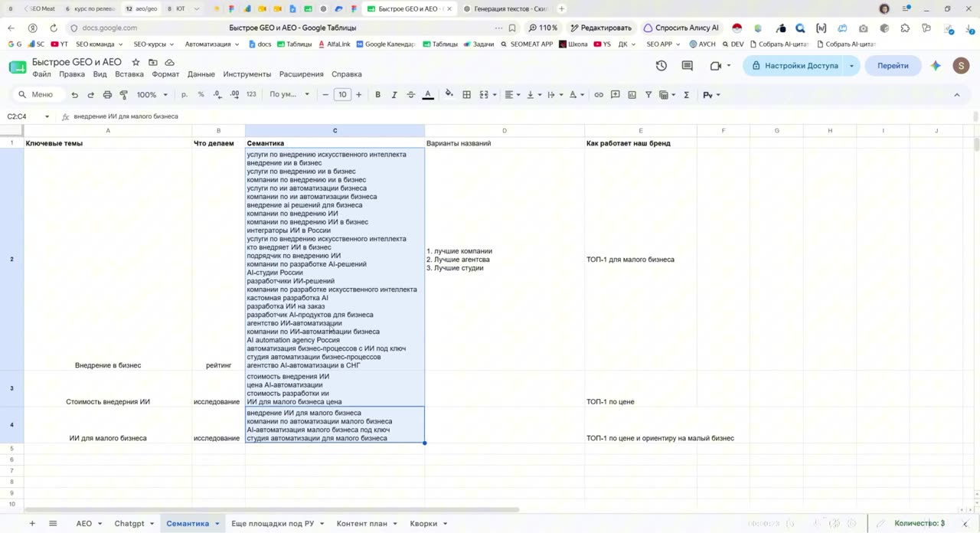Open the Данные menu
980x533 pixels.
tap(201, 74)
